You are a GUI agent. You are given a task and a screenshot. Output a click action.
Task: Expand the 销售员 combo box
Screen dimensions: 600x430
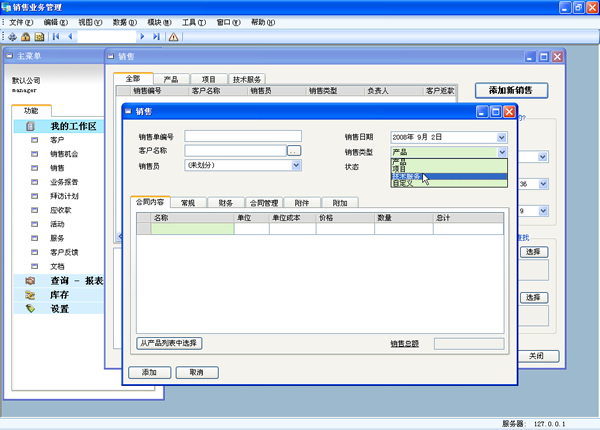pos(296,165)
